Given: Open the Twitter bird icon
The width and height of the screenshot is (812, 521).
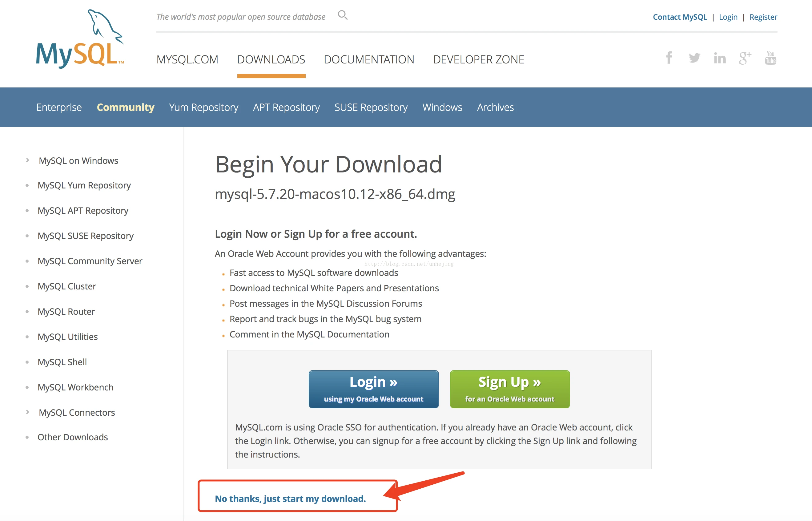Looking at the screenshot, I should 694,58.
